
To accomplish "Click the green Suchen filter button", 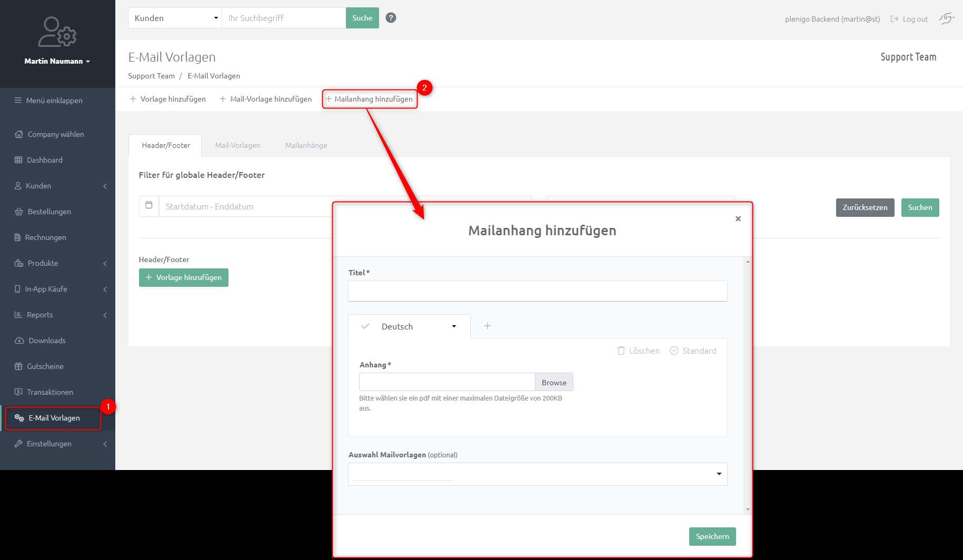I will tap(920, 207).
